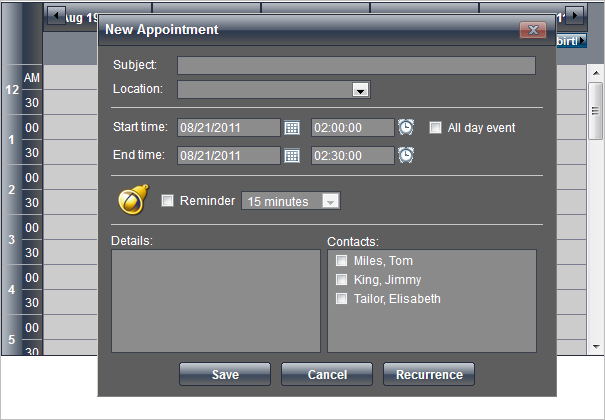Open the Start time calendar picker
The width and height of the screenshot is (605, 420).
point(292,128)
